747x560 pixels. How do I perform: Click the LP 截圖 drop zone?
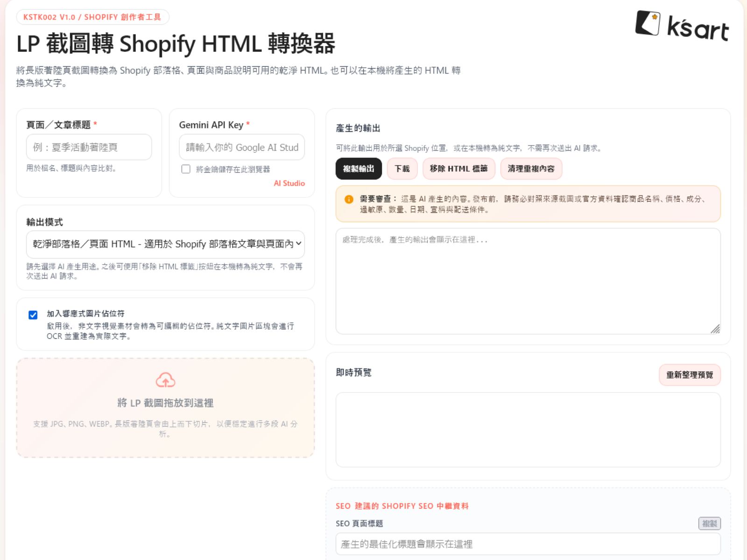(165, 407)
